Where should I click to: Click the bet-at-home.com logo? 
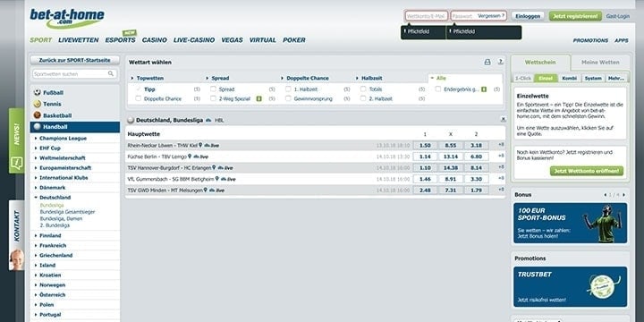[67, 19]
